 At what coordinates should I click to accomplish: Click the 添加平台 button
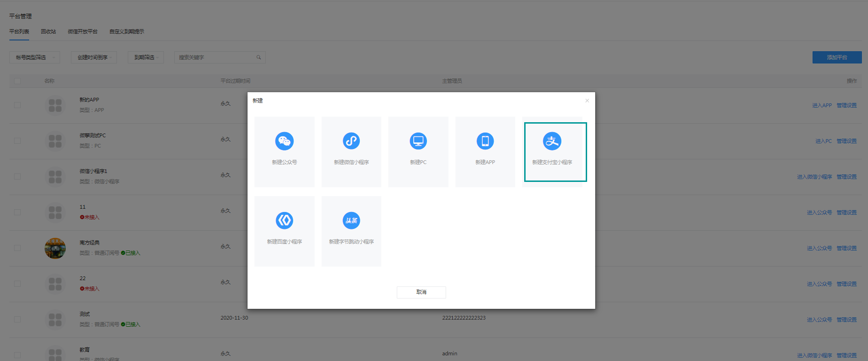click(x=837, y=57)
